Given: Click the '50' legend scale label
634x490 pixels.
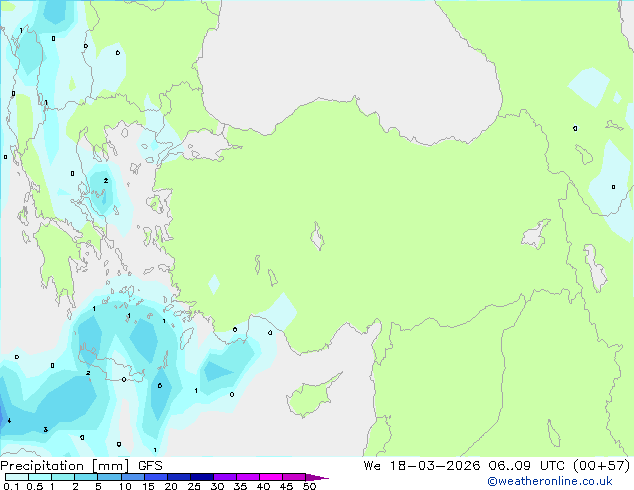Looking at the screenshot, I should [x=309, y=486].
